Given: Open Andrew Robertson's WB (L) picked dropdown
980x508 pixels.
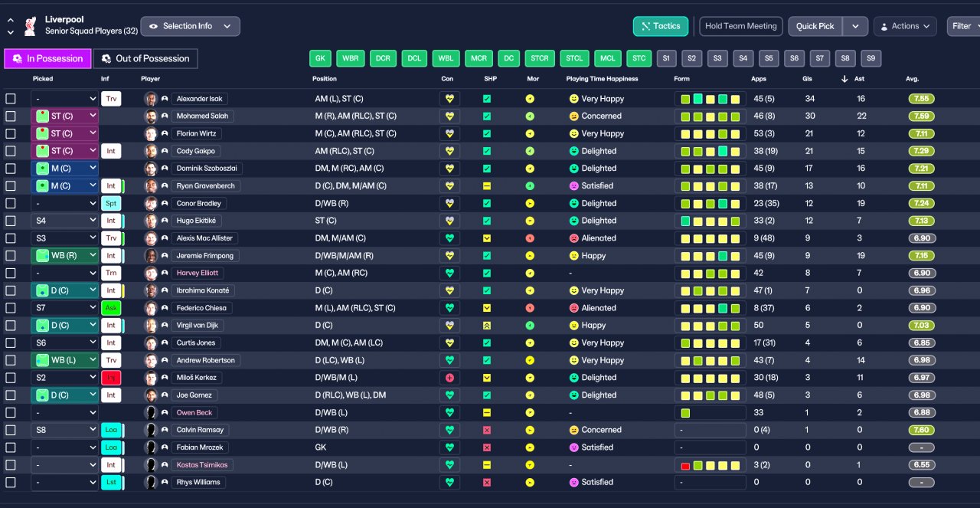Looking at the screenshot, I should [65, 360].
